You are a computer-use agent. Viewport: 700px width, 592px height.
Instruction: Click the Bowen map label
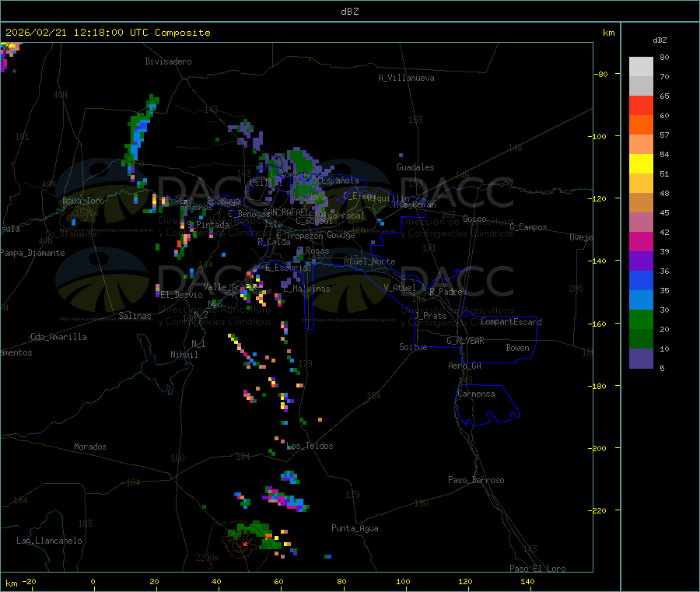coord(517,347)
